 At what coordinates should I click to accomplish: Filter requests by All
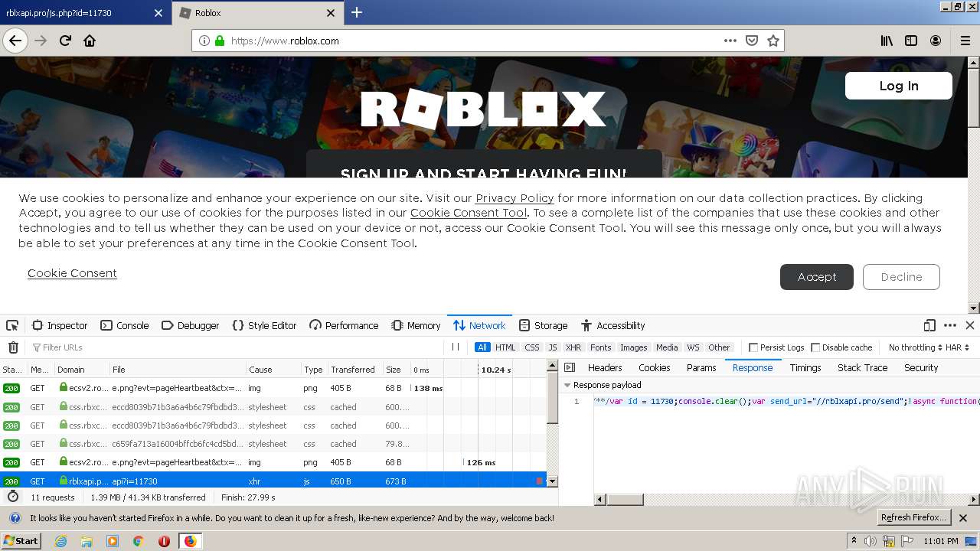pyautogui.click(x=482, y=347)
